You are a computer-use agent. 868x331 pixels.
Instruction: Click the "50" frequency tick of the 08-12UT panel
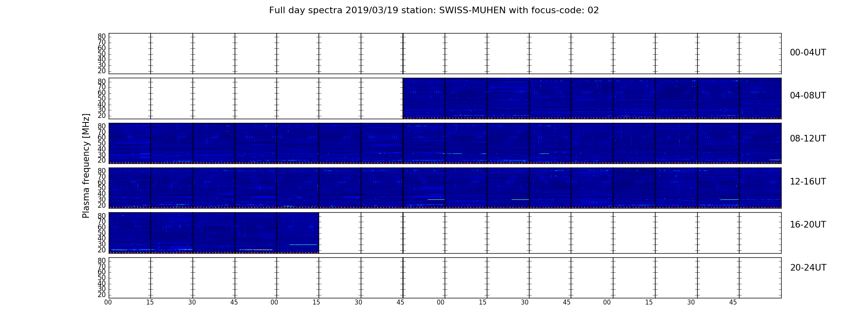click(x=102, y=143)
